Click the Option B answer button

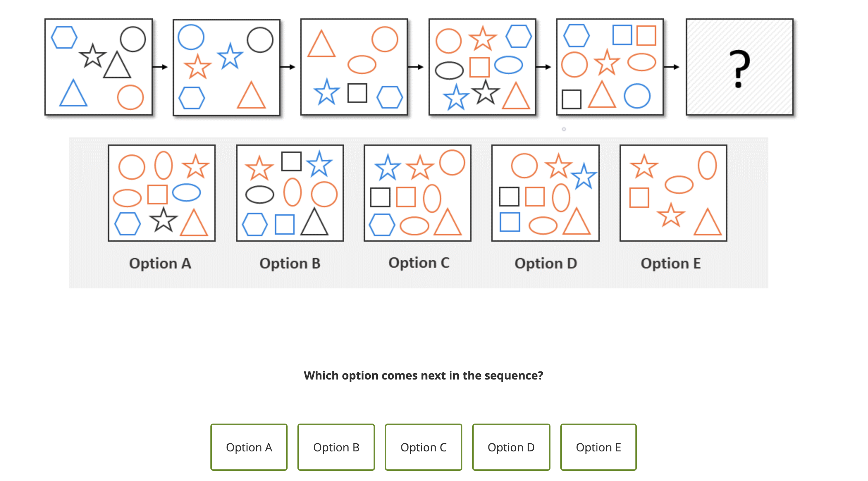pos(336,447)
